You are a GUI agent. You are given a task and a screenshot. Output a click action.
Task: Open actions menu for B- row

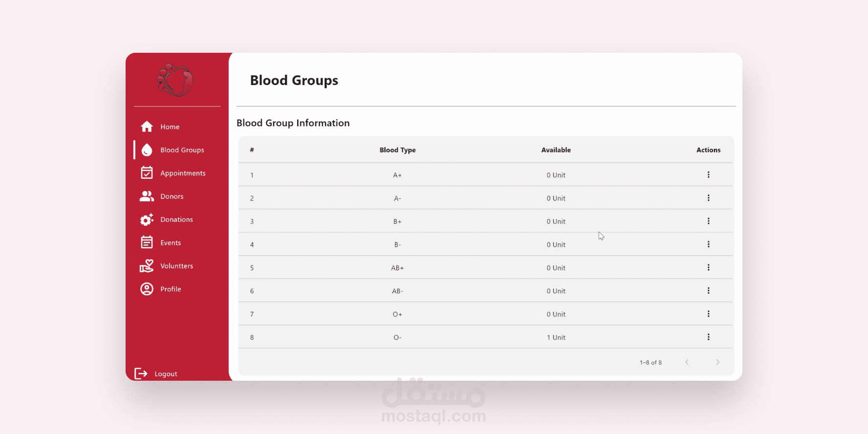tap(708, 244)
